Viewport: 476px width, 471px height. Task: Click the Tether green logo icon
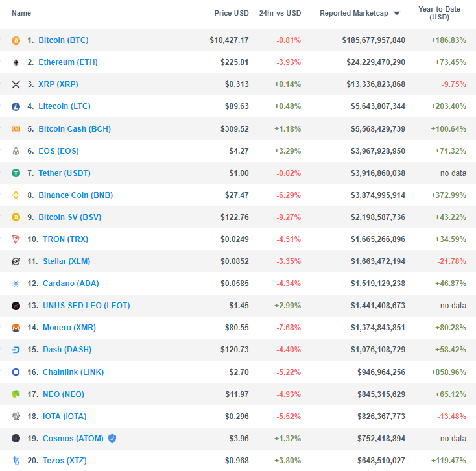(x=16, y=173)
